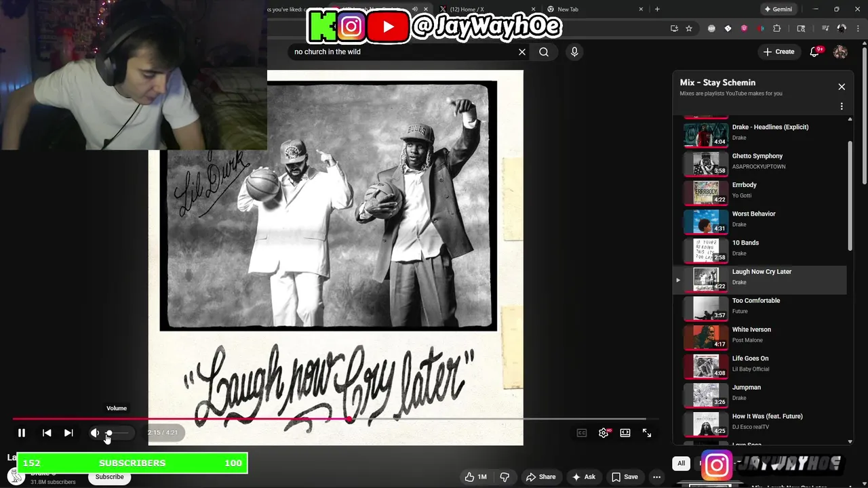Adjust the player volume slider
The height and width of the screenshot is (488, 868).
[117, 432]
